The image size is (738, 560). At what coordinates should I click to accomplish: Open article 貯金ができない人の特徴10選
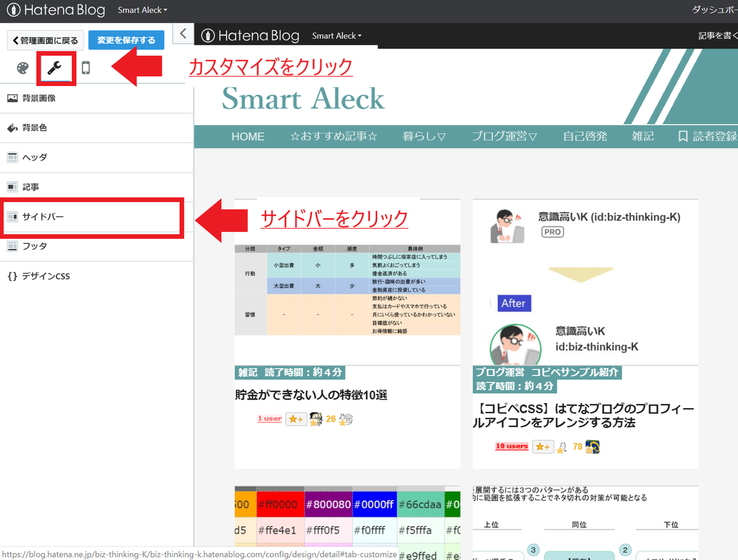click(x=311, y=395)
